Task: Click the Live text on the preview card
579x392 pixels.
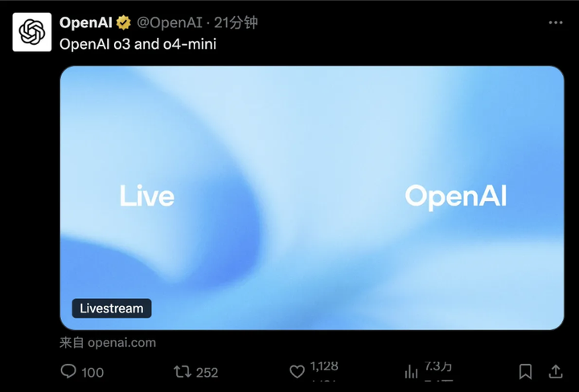Action: tap(147, 195)
